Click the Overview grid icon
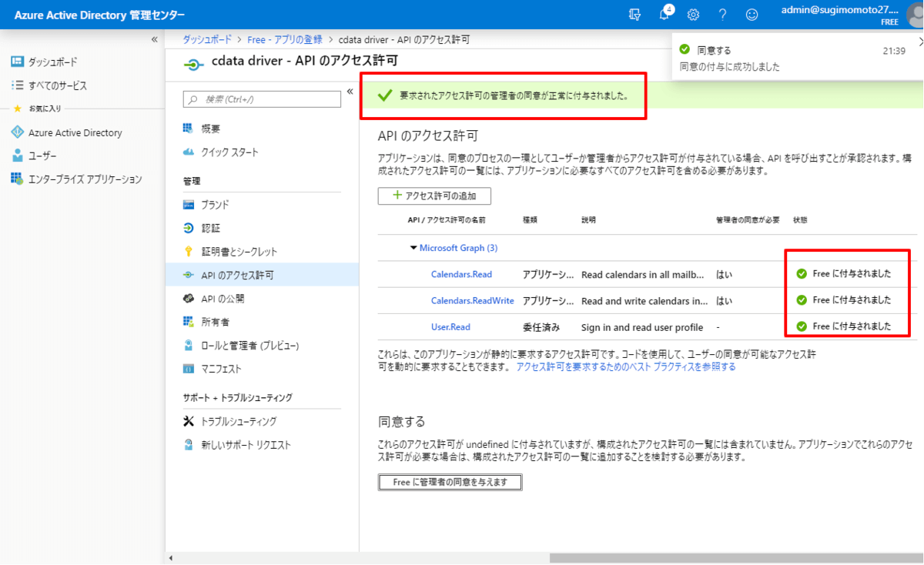Viewport: 924px width, 565px height. pos(189,129)
